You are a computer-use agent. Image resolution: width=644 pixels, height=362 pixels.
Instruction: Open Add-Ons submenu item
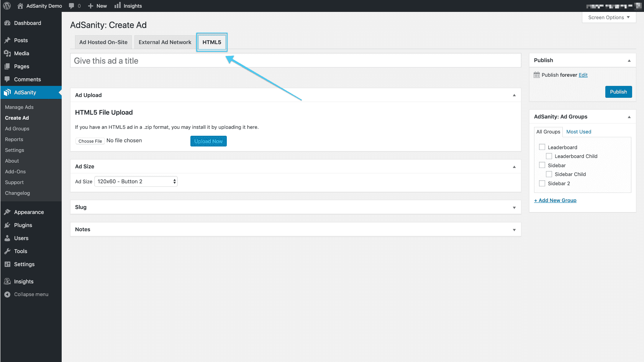pyautogui.click(x=15, y=172)
